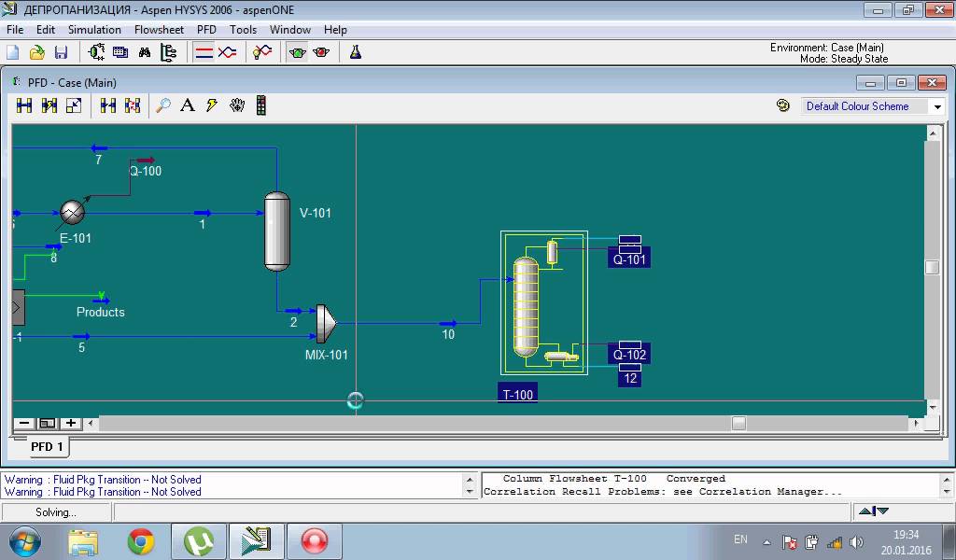Open the Simulation menu
This screenshot has height=560, width=956.
94,29
